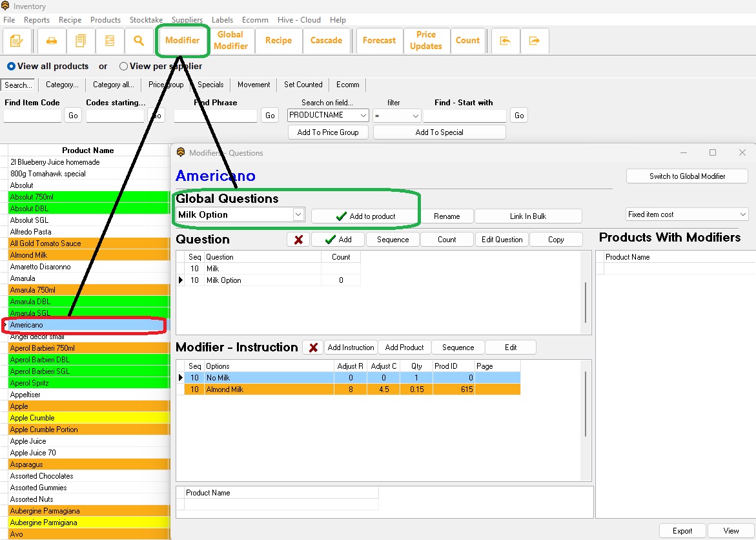
Task: Click the export arrow icon on the toolbar
Action: (535, 41)
